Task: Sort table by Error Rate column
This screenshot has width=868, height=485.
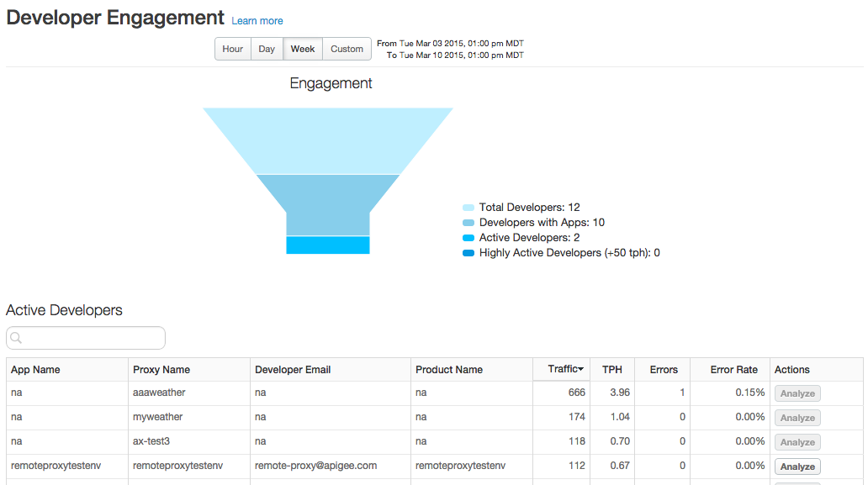Action: coord(733,370)
